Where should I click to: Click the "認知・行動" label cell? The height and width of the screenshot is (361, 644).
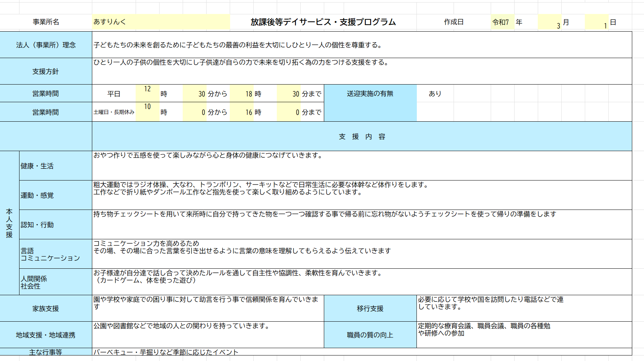click(55, 225)
